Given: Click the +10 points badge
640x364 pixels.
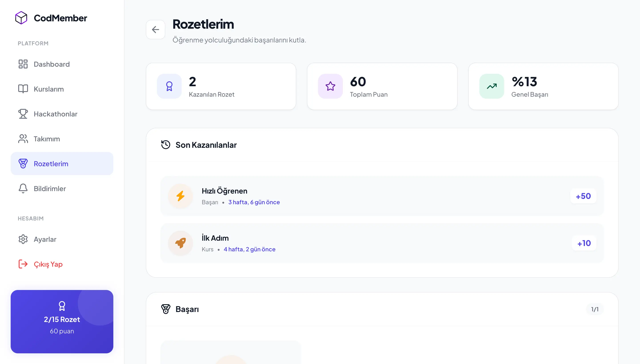Looking at the screenshot, I should coord(584,243).
